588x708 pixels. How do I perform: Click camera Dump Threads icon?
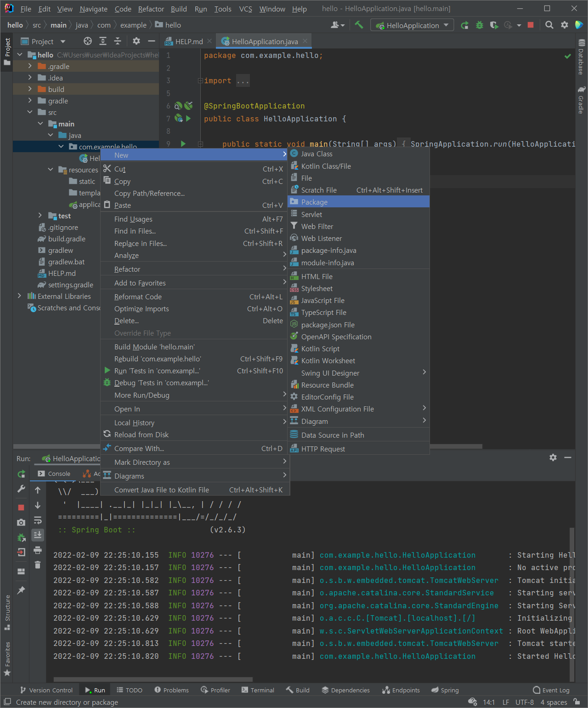(21, 522)
